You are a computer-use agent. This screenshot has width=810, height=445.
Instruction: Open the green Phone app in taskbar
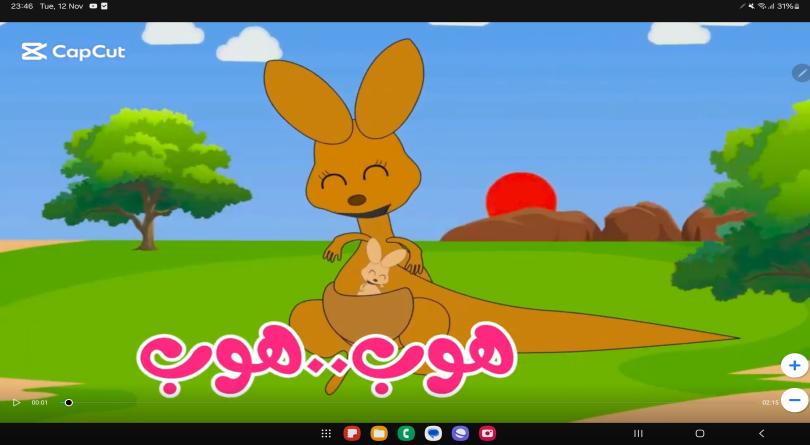pos(406,433)
